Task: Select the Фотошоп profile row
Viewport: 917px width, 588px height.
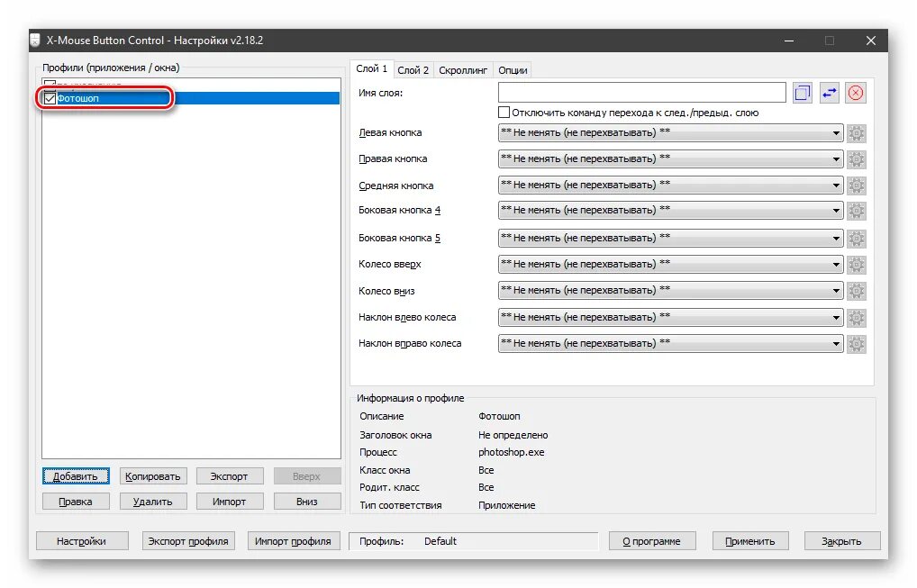Action: [191, 98]
